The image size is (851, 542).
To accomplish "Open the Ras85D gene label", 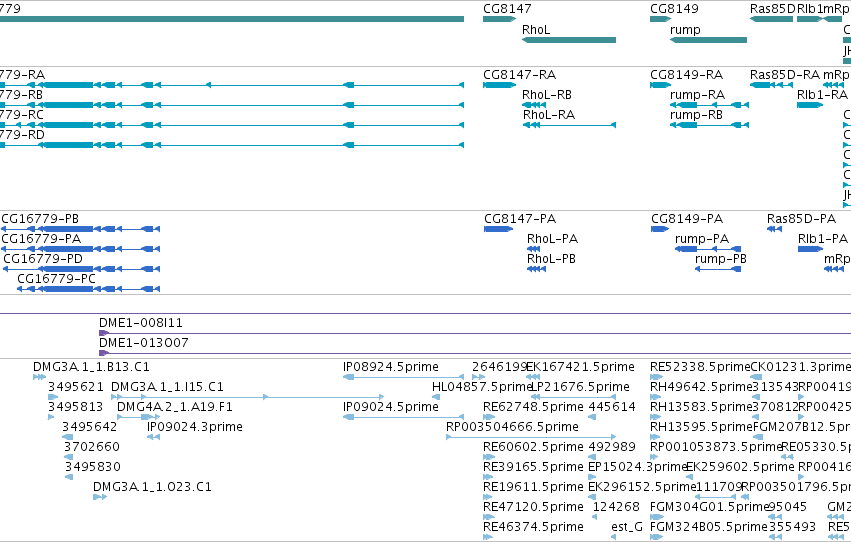I will point(772,9).
